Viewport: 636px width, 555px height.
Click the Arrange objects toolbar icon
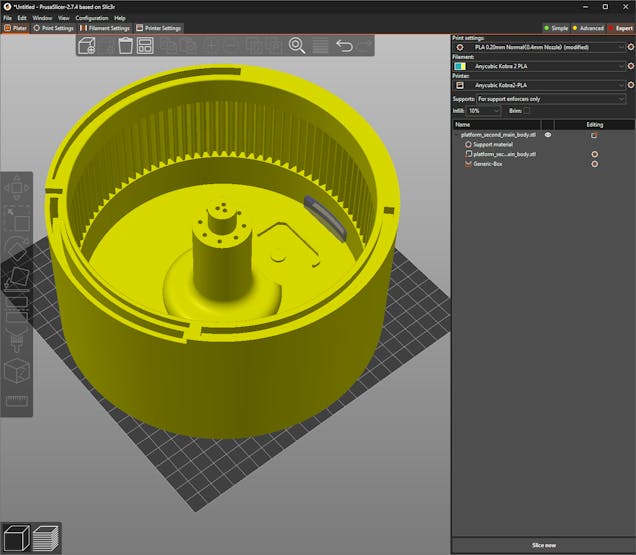(145, 46)
